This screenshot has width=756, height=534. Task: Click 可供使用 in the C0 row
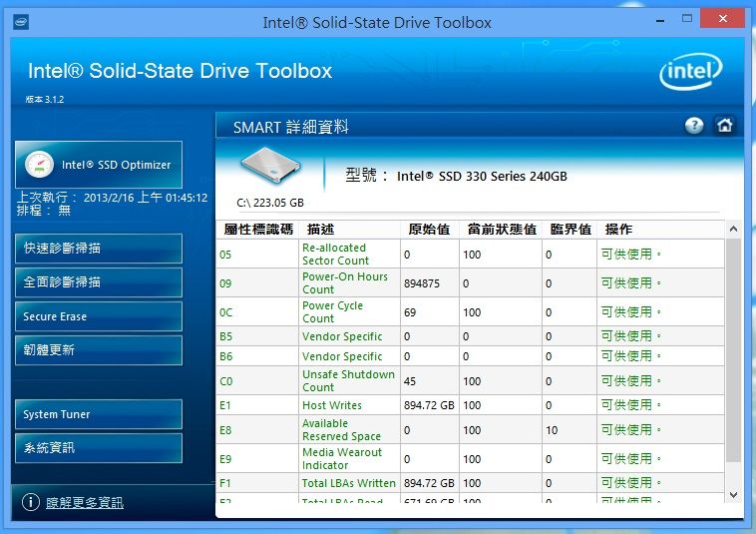[x=630, y=381]
